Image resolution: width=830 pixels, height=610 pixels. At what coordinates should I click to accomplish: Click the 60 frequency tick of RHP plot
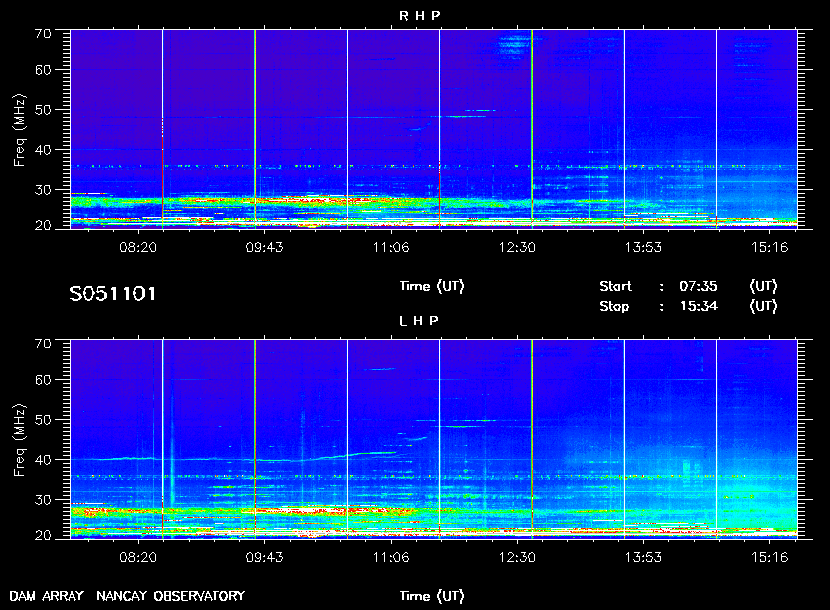[43, 70]
